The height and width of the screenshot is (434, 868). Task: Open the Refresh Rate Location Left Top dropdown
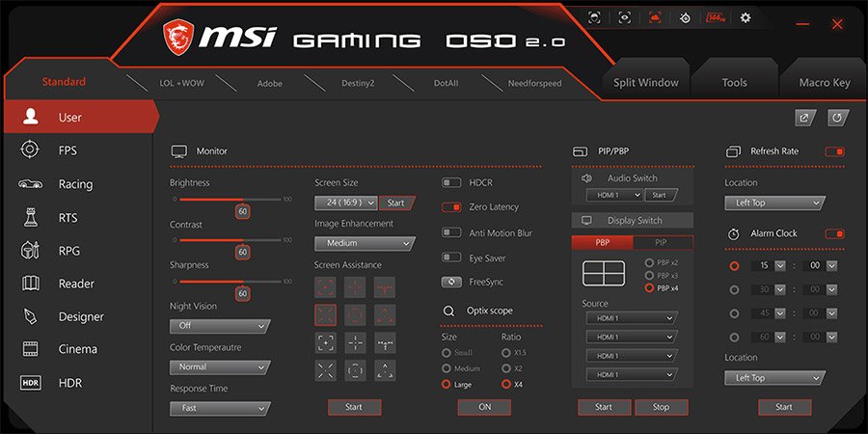(775, 203)
